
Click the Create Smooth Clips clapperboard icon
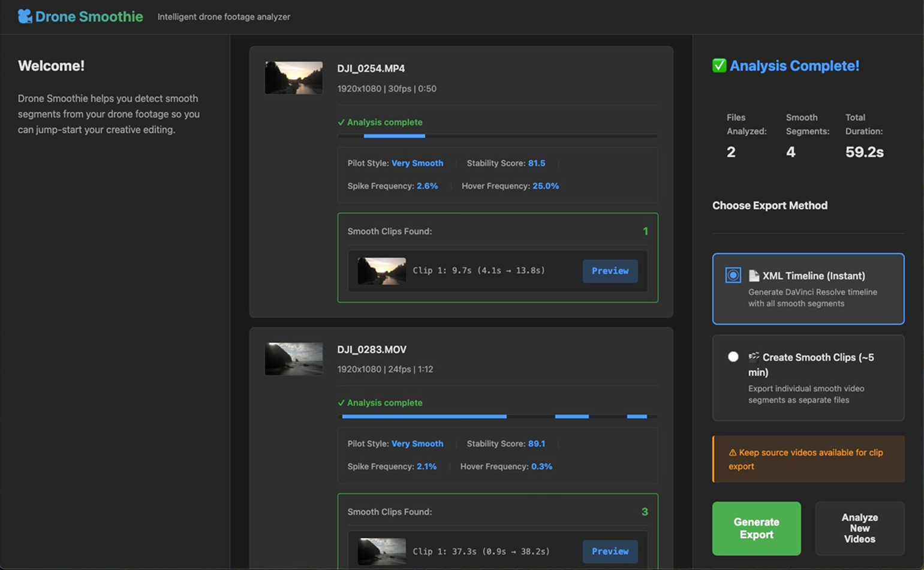pyautogui.click(x=754, y=357)
